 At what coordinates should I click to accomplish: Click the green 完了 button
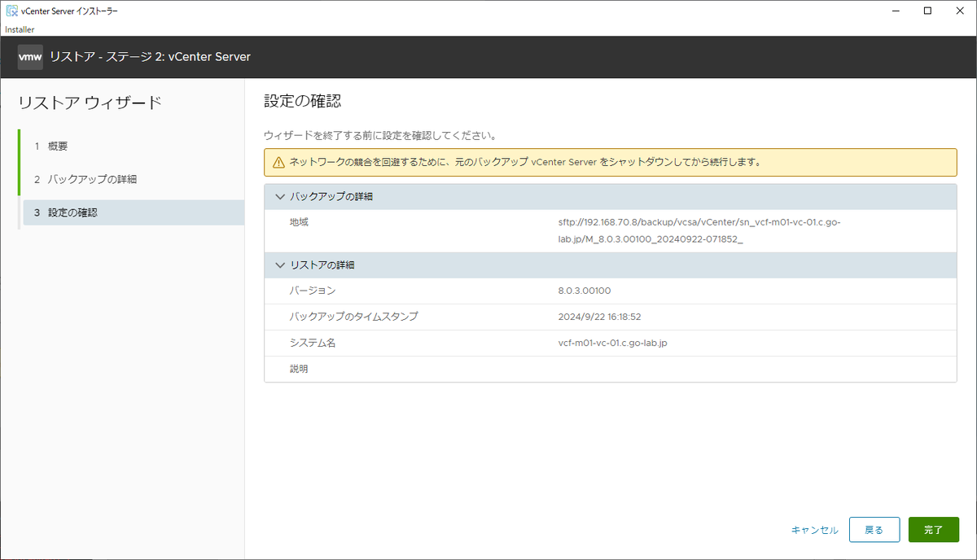[x=934, y=530]
